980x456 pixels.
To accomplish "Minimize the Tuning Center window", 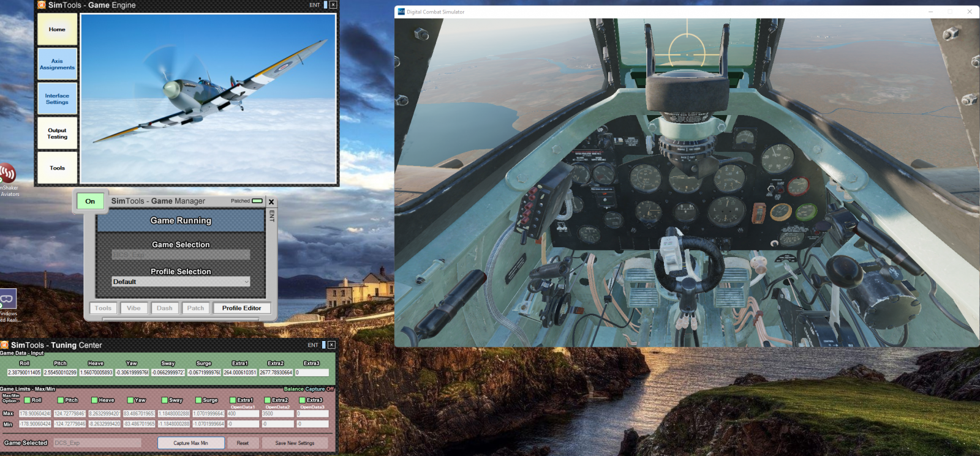I will tap(323, 345).
